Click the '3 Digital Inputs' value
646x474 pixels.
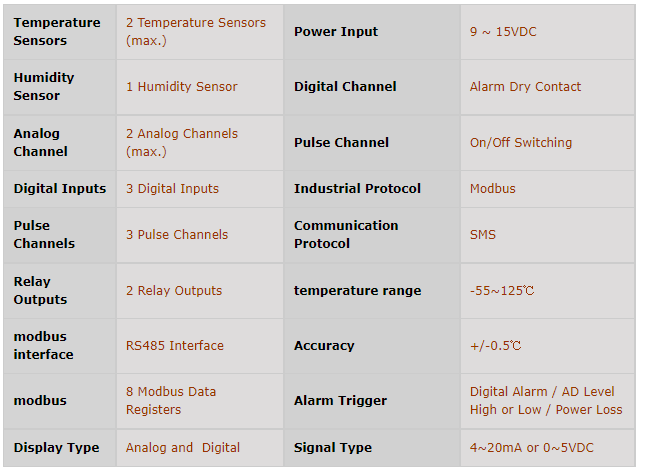172,188
